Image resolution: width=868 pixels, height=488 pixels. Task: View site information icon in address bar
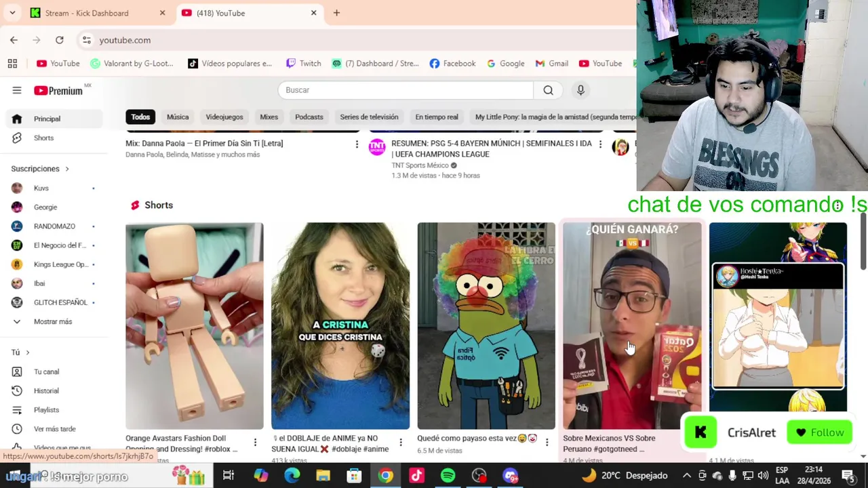pyautogui.click(x=87, y=40)
